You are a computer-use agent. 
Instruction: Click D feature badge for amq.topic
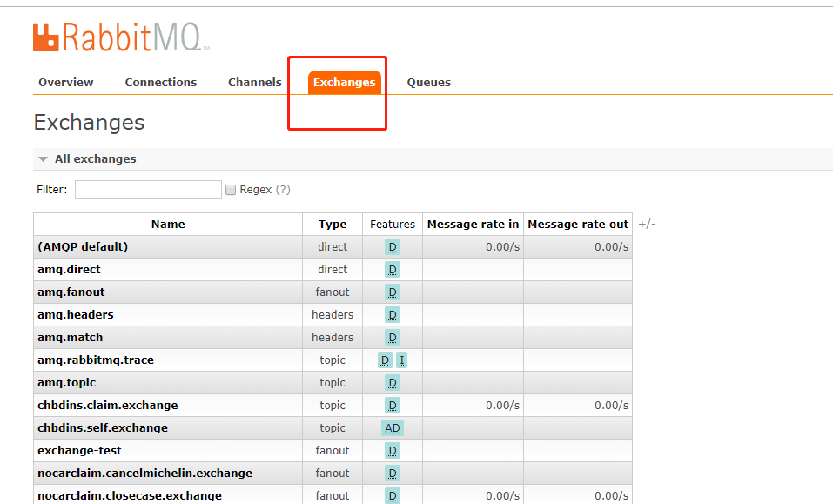coord(393,382)
